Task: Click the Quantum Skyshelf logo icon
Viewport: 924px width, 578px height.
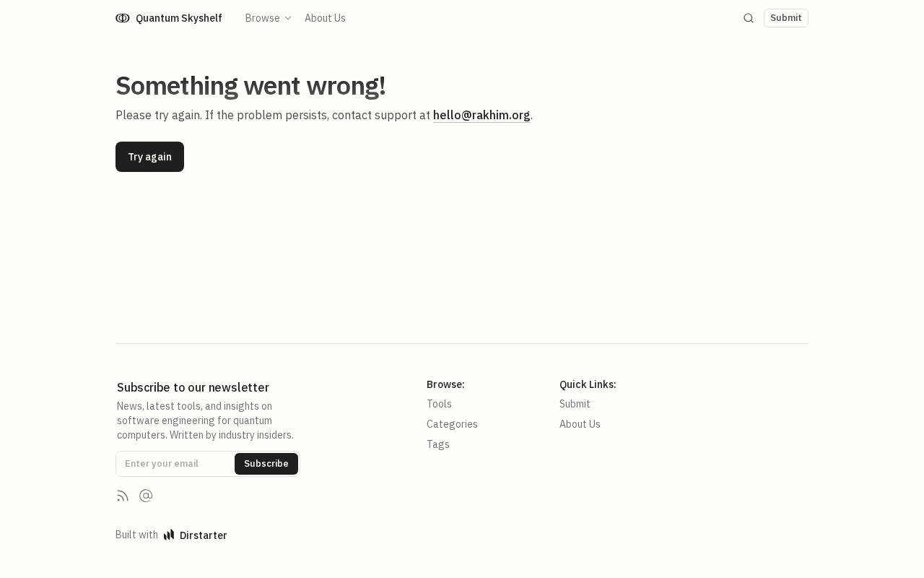Action: tap(123, 18)
